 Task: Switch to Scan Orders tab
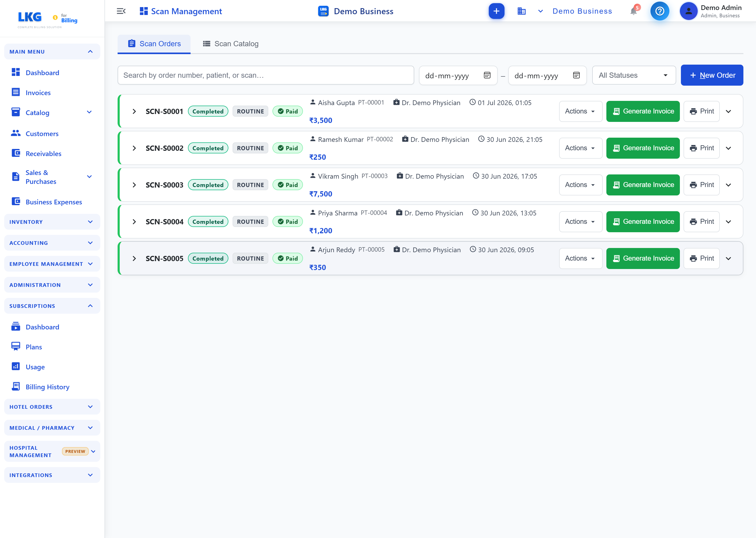(x=154, y=44)
